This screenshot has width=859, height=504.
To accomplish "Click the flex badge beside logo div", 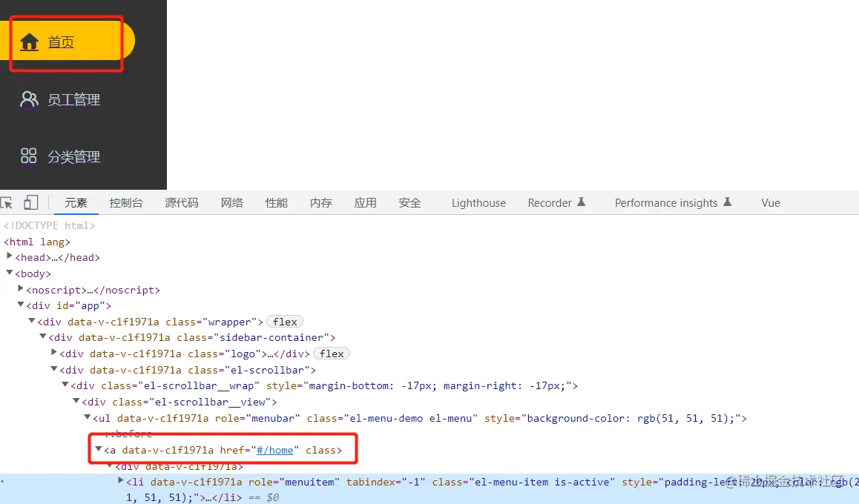I will pos(332,354).
